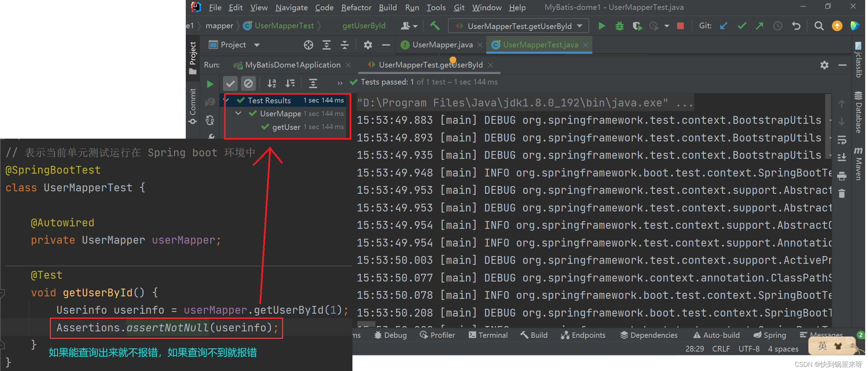The height and width of the screenshot is (371, 868).
Task: Build project using the hammer icon
Action: [435, 26]
